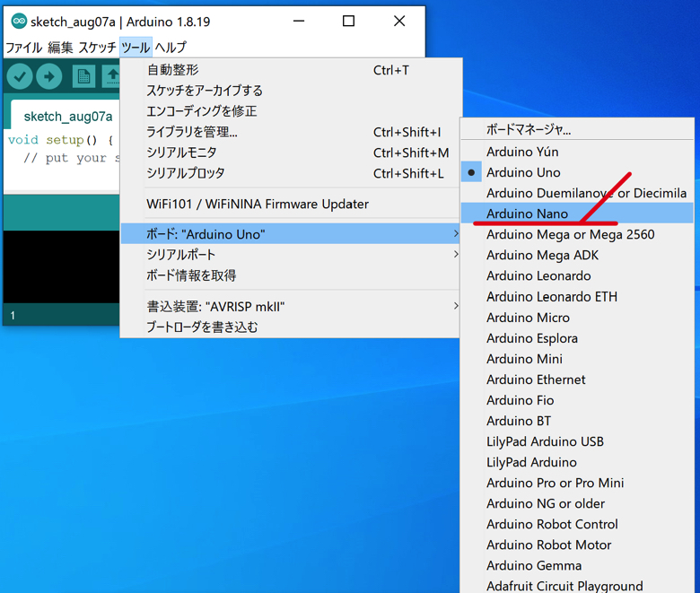This screenshot has width=700, height=593.
Task: Close the Arduino 1.8.19 window
Action: pos(399,21)
